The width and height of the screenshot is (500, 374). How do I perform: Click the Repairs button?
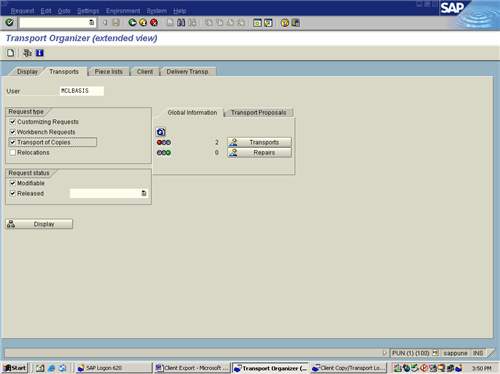259,152
